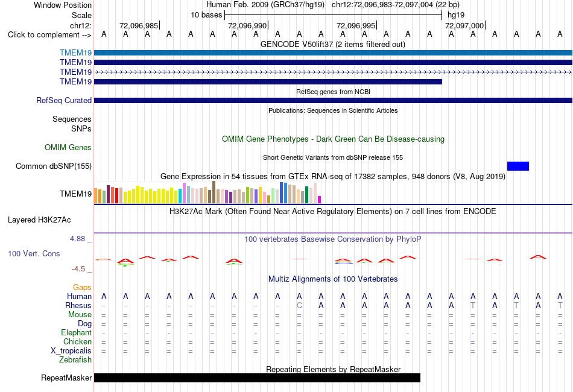Image resolution: width=573 pixels, height=392 pixels.
Task: Click the 4.88 PhyloP upper scale value
Action: pyautogui.click(x=77, y=239)
